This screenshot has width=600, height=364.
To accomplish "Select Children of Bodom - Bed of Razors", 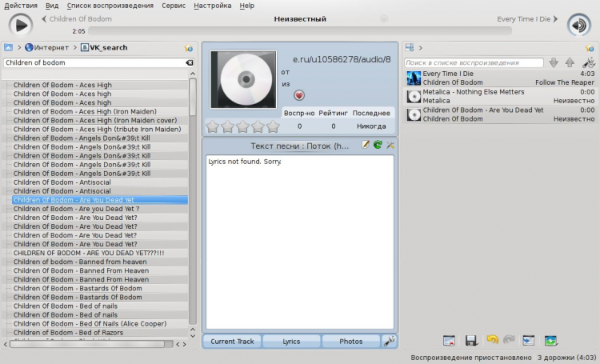I will pyautogui.click(x=68, y=333).
